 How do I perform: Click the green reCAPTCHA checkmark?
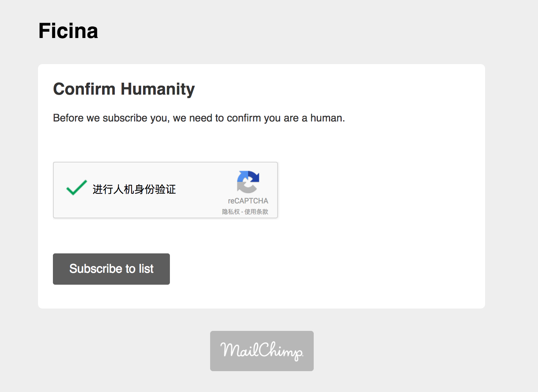click(x=76, y=187)
